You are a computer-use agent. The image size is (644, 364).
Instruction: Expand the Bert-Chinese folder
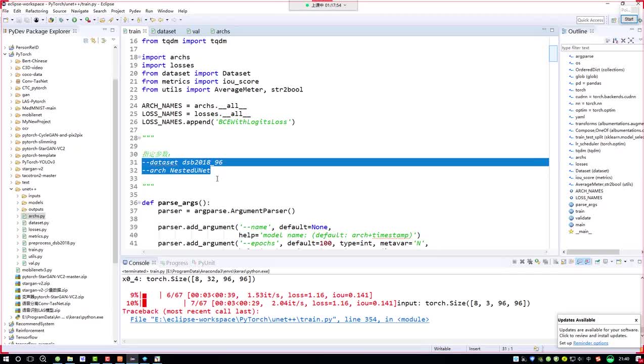(11, 61)
